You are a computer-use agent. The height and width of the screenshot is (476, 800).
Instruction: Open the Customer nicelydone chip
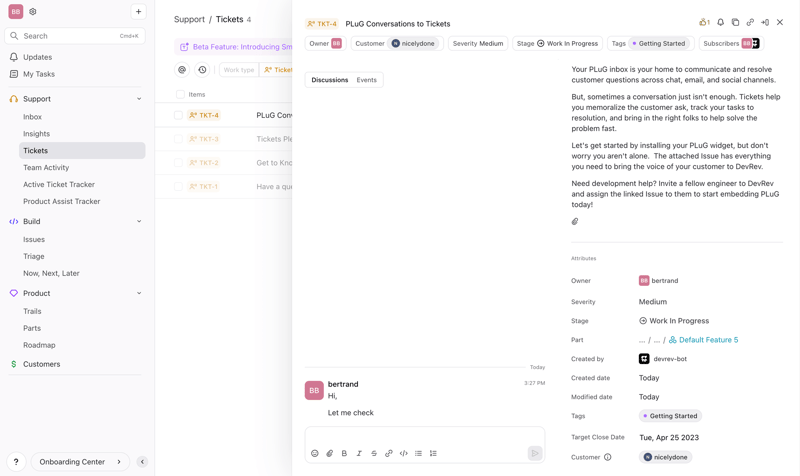[397, 43]
